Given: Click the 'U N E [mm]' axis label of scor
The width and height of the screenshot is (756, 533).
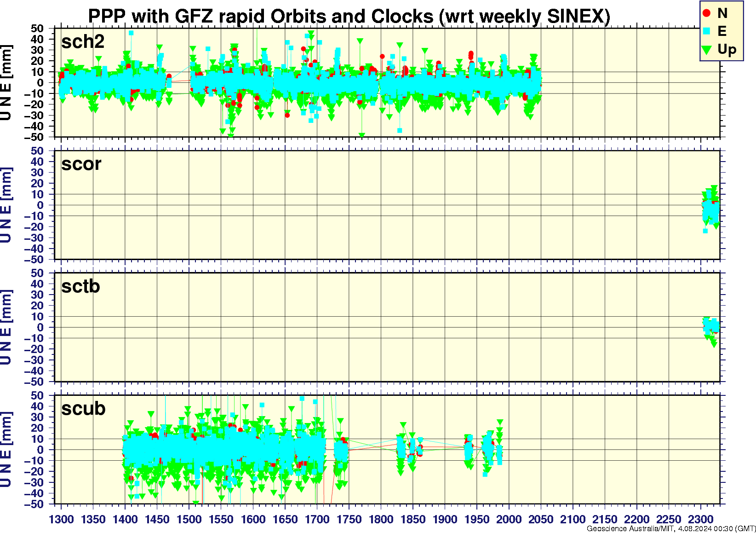Looking at the screenshot, I should click(6, 205).
